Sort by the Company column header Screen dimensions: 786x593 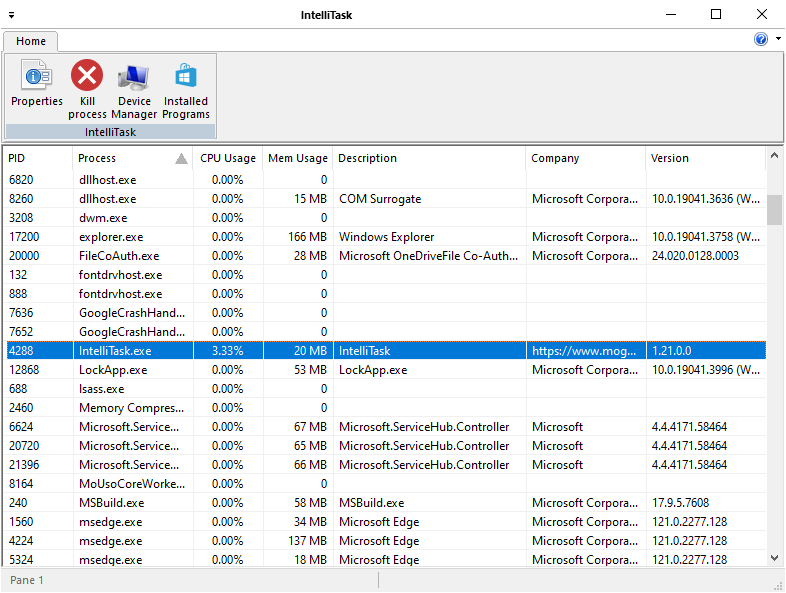click(x=586, y=158)
